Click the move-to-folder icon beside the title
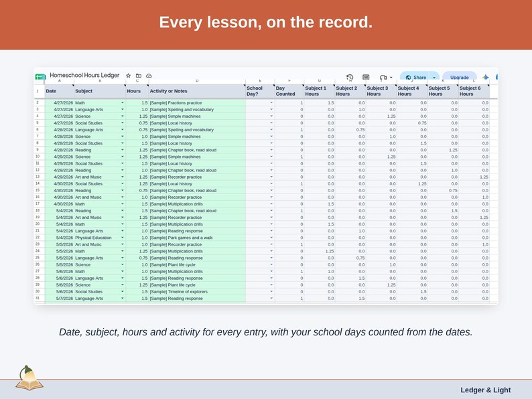532x399 pixels. [139, 76]
